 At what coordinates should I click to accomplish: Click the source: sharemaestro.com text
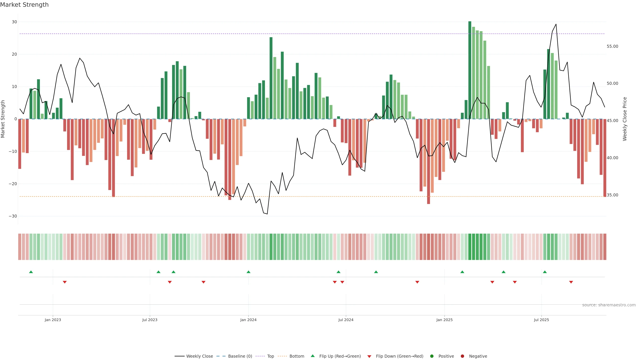click(609, 305)
